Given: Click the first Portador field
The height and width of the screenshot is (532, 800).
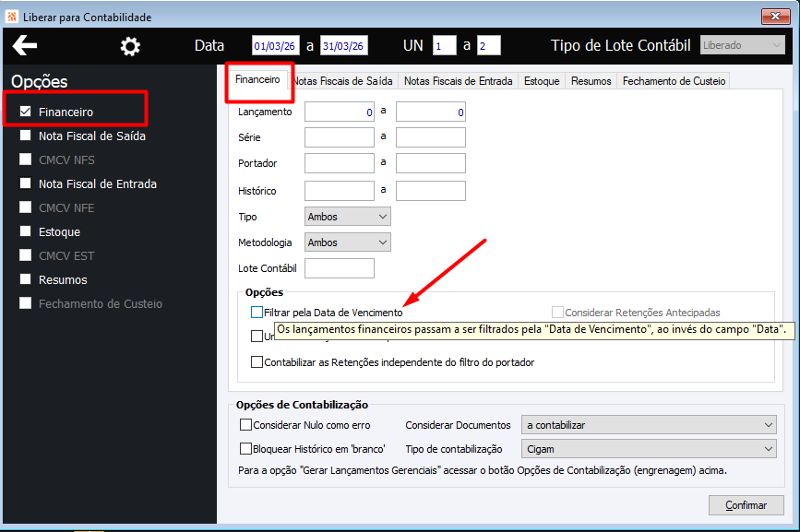Looking at the screenshot, I should coord(340,163).
